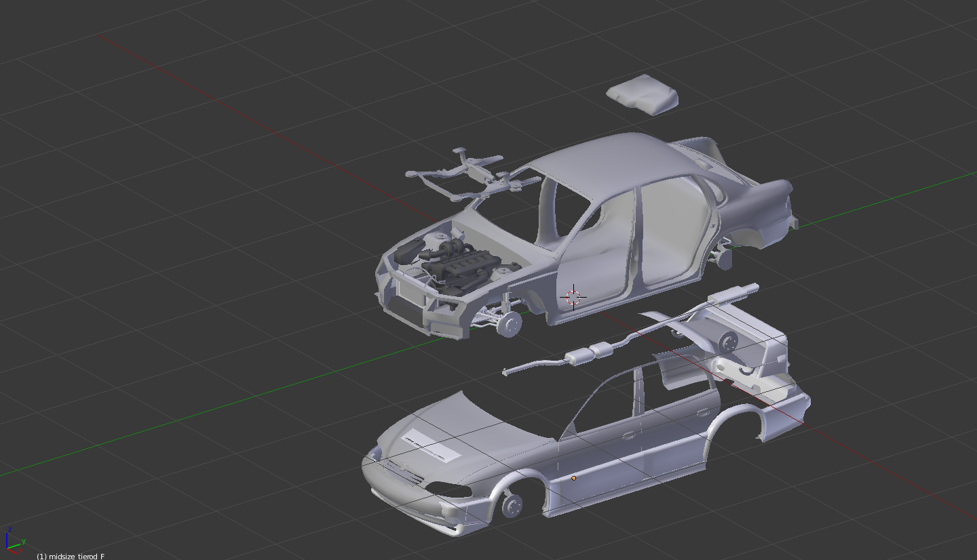Select the front brake hub on the upper chassis

tap(508, 324)
